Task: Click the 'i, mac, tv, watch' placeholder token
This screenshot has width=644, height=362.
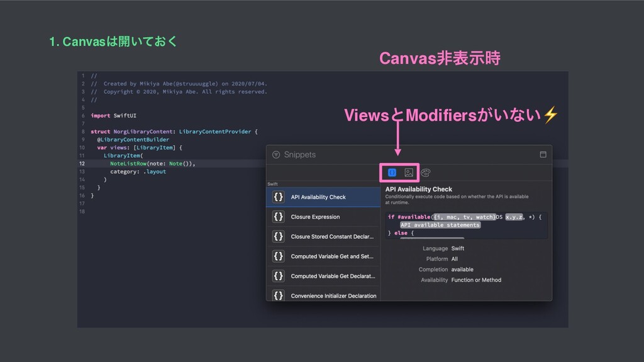Action: [465, 217]
